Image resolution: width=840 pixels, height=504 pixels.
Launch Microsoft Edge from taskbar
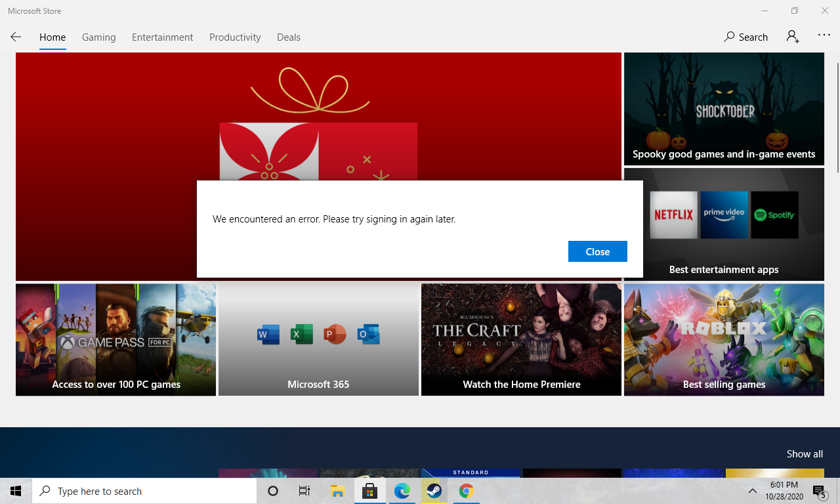coord(402,491)
